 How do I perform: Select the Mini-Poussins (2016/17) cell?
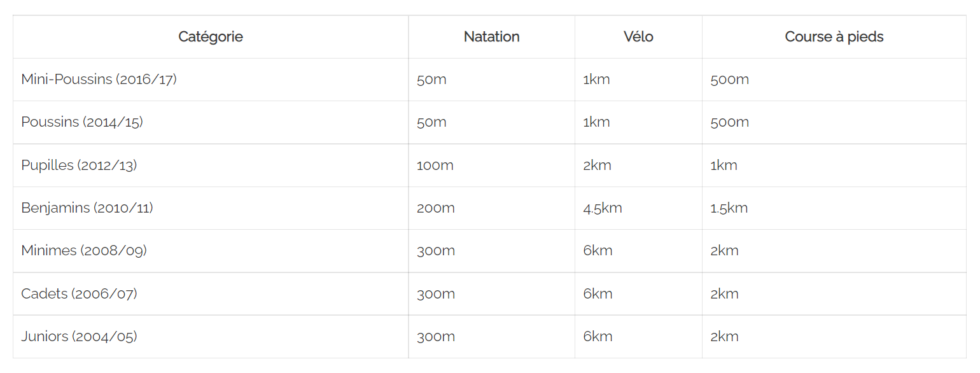point(99,80)
